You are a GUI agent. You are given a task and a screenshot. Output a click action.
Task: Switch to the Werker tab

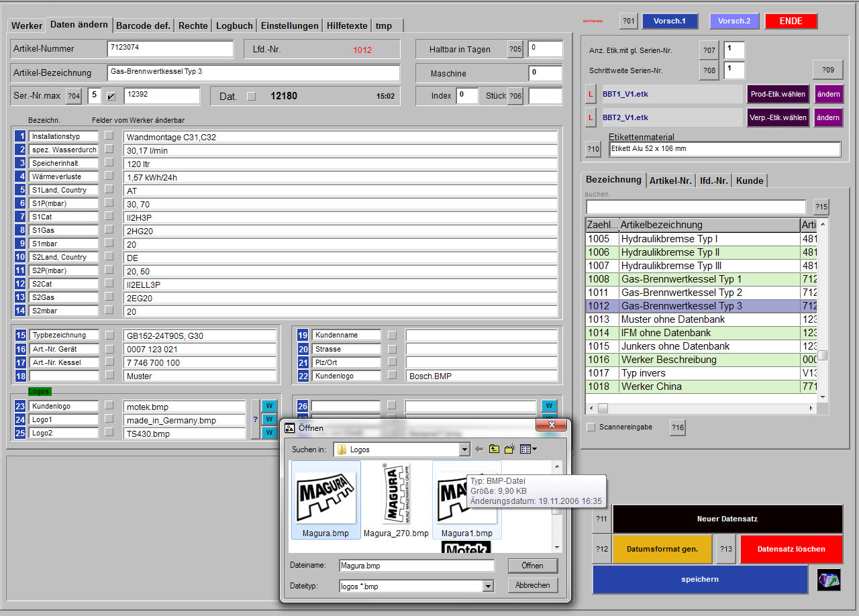pos(27,25)
